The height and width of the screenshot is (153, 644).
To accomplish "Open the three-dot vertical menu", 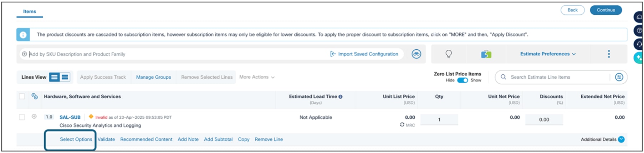I will click(x=609, y=54).
